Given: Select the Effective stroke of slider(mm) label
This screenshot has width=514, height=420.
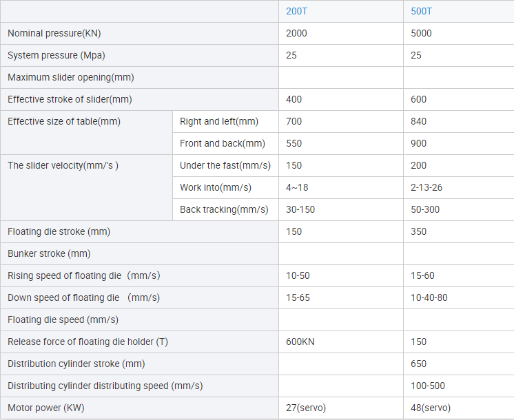Looking at the screenshot, I should [70, 100].
